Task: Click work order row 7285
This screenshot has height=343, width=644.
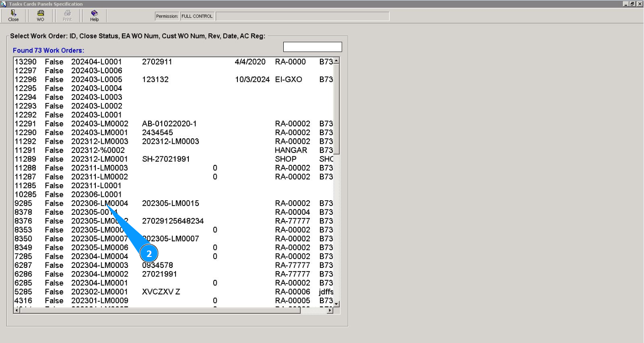Action: click(x=174, y=256)
